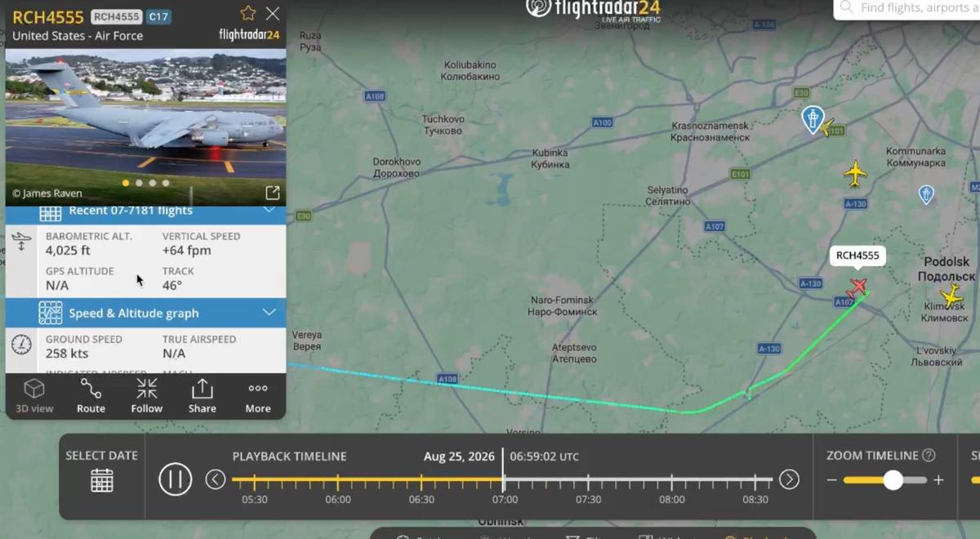Click the RCH4555 callsign badge

tap(117, 16)
